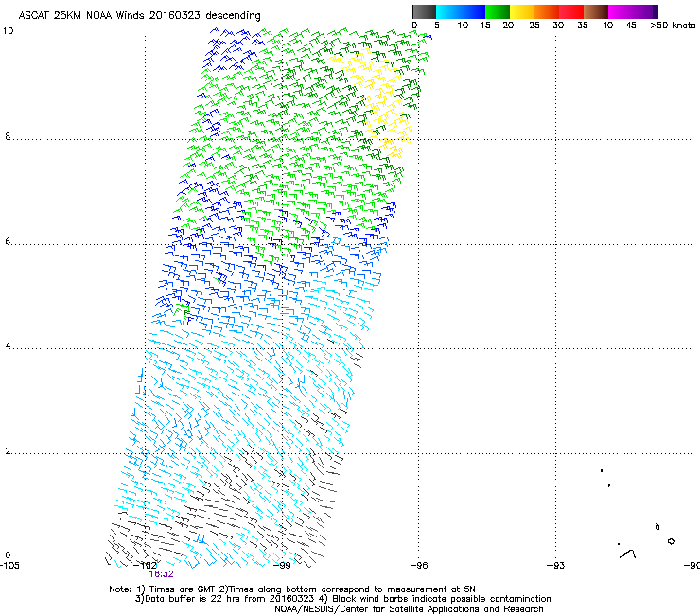The height and width of the screenshot is (615, 700).
Task: Click the yellow 20-25 knots legend swatch
Action: pyautogui.click(x=522, y=11)
